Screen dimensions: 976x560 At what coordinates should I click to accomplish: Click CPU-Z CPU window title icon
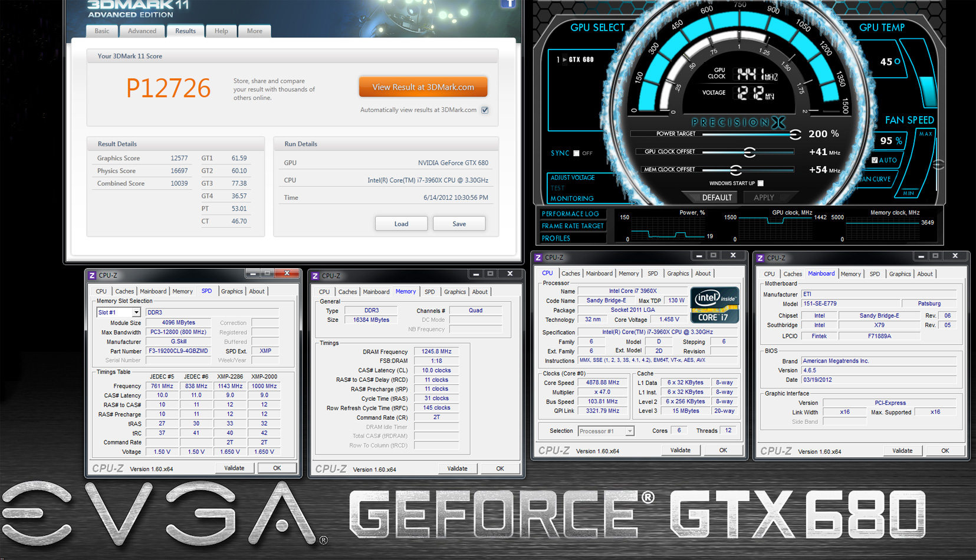[538, 258]
